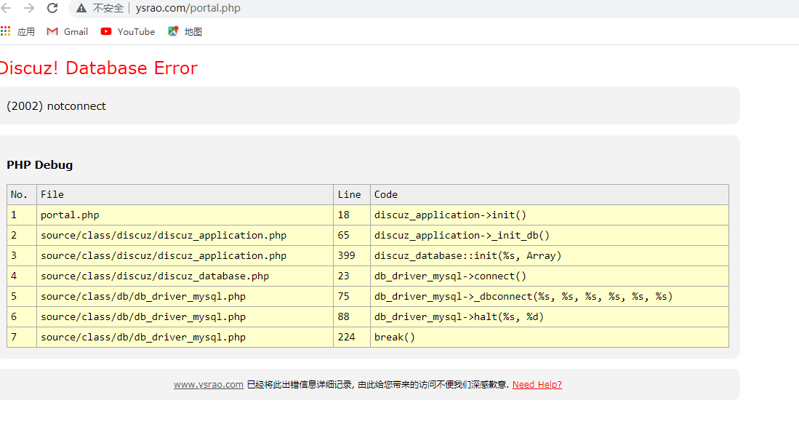
Task: Go forward with the browser forward arrow
Action: click(29, 8)
